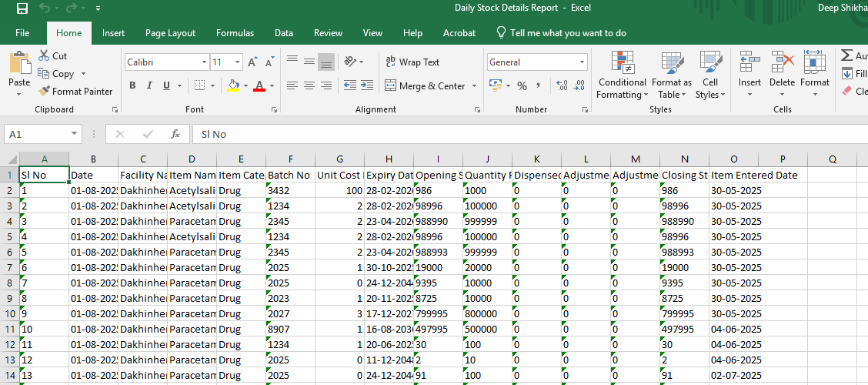Click the Increase Decimal icon
This screenshot has width=868, height=385.
[x=561, y=85]
